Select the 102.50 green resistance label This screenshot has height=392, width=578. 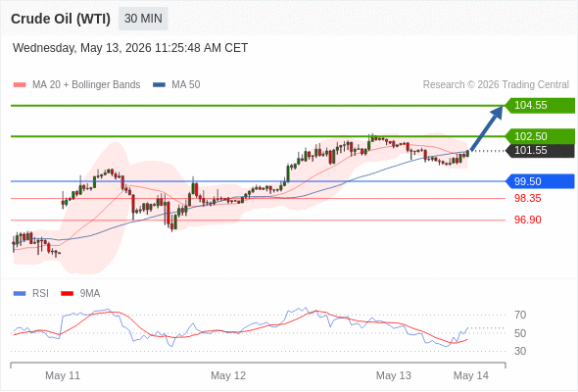(x=540, y=136)
